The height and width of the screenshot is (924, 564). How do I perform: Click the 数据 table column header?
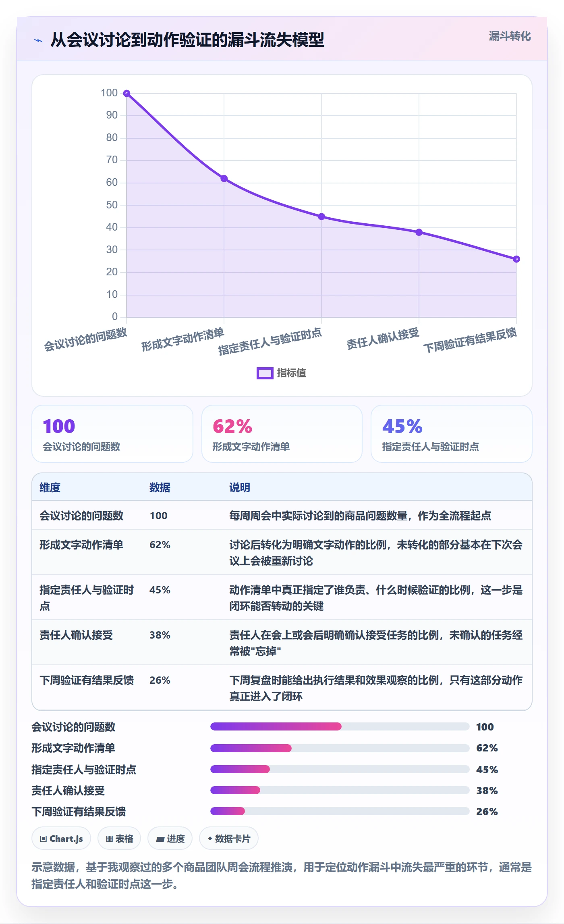click(x=160, y=487)
